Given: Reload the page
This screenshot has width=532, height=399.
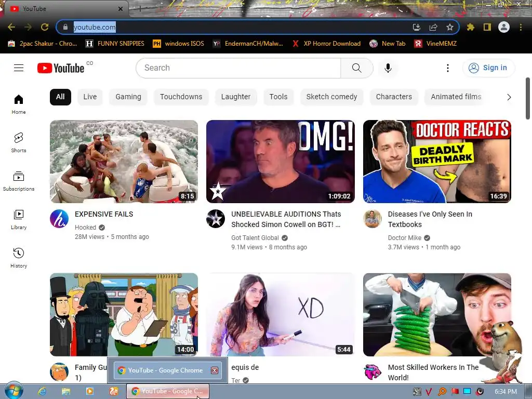Looking at the screenshot, I should point(45,27).
